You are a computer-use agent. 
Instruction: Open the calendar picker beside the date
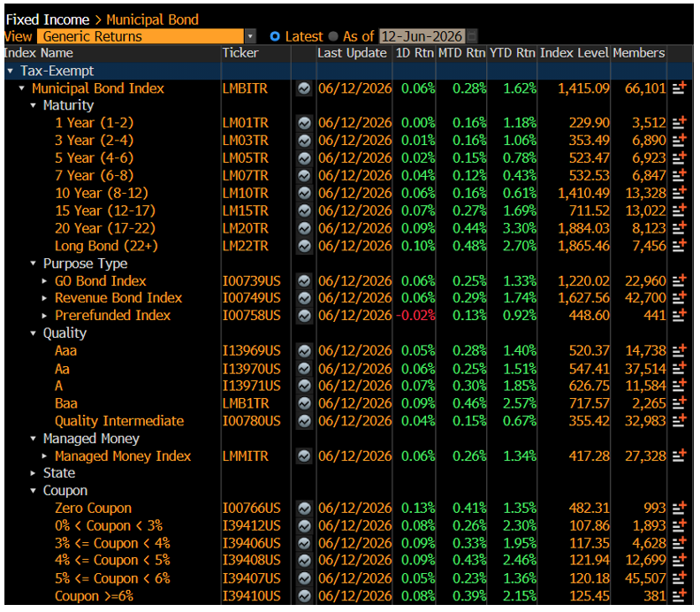[x=471, y=36]
